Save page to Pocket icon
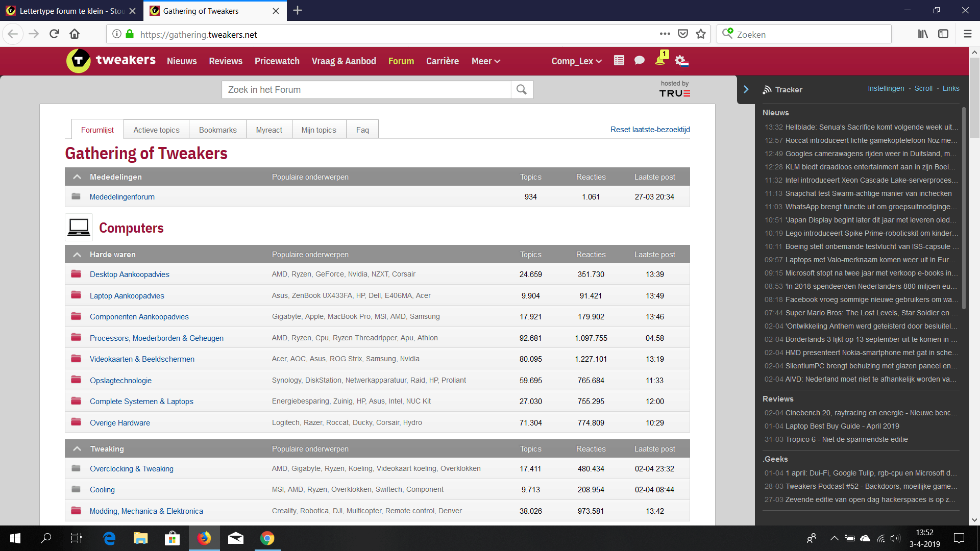The image size is (980, 551). click(x=682, y=34)
